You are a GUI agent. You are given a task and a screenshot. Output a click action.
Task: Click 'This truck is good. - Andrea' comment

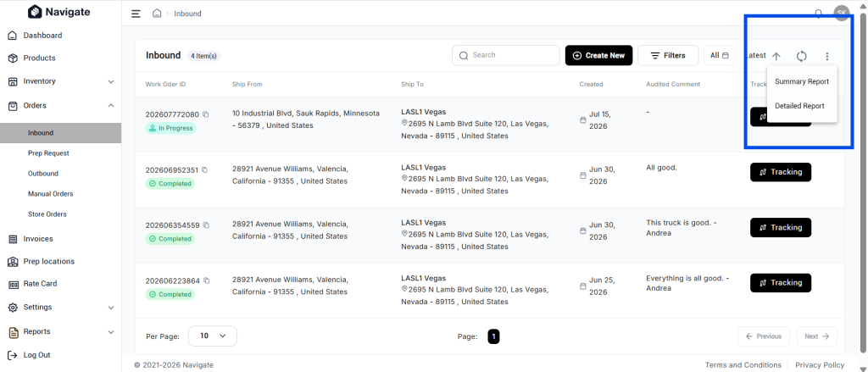pyautogui.click(x=682, y=227)
